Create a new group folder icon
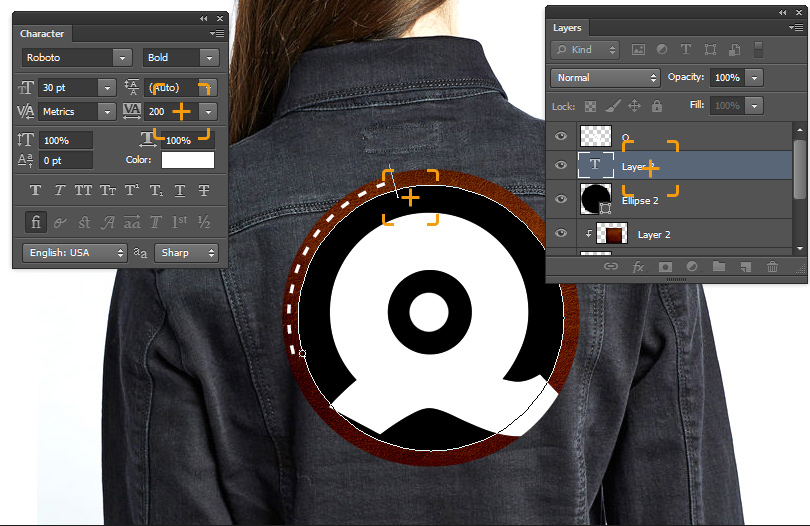This screenshot has height=526, width=810. [719, 267]
